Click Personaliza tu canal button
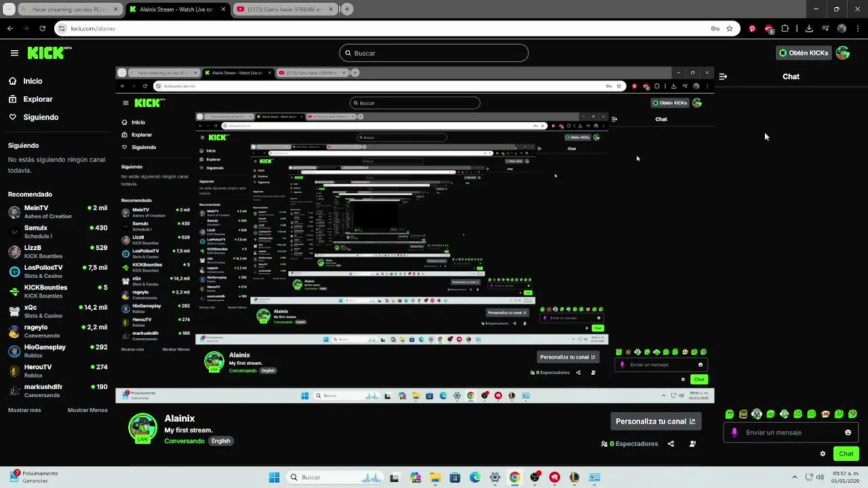 [x=656, y=421]
